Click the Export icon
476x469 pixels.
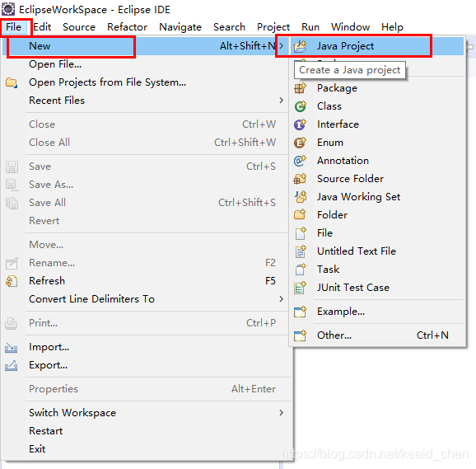pos(12,365)
